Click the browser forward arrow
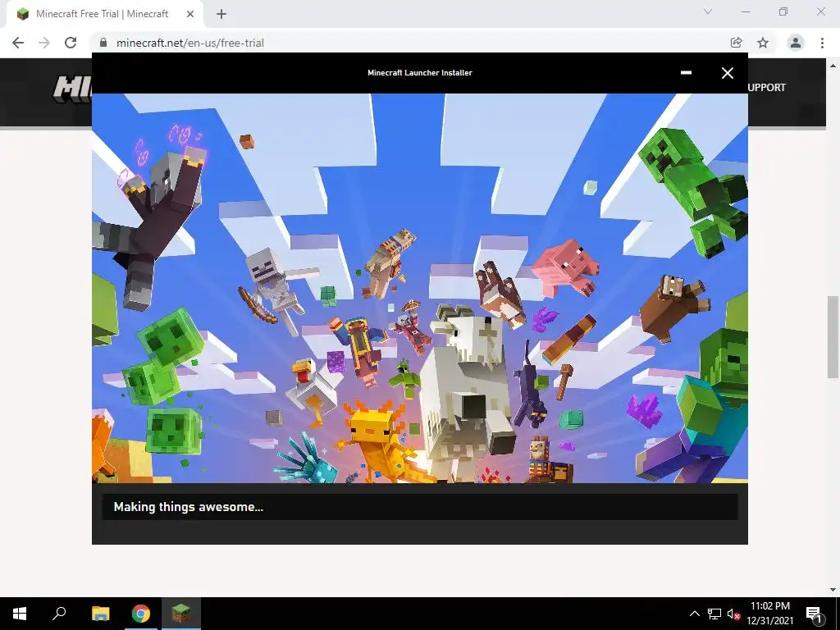The height and width of the screenshot is (630, 840). [44, 43]
